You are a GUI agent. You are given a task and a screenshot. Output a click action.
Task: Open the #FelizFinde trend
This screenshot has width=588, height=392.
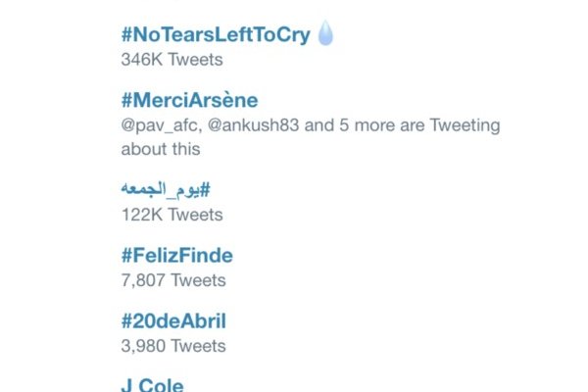(176, 256)
